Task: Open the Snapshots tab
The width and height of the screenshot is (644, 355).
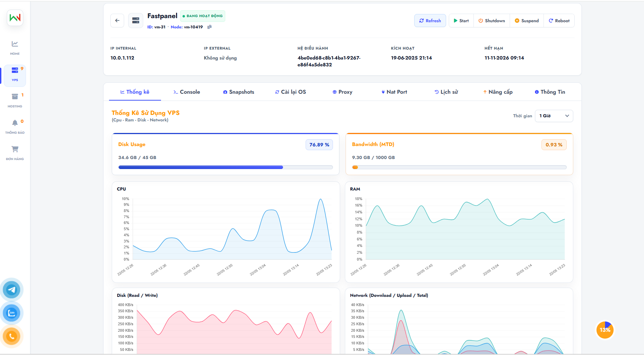Action: point(239,92)
